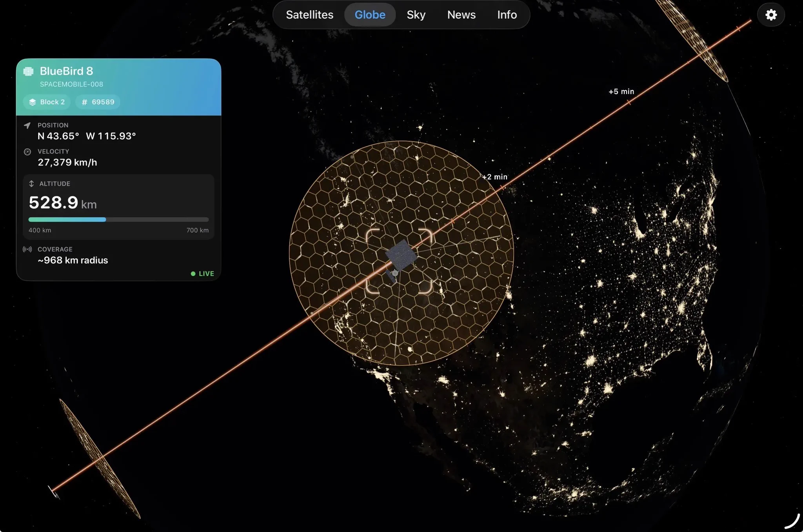Click the green LIVE indicator
803x532 pixels.
[202, 274]
